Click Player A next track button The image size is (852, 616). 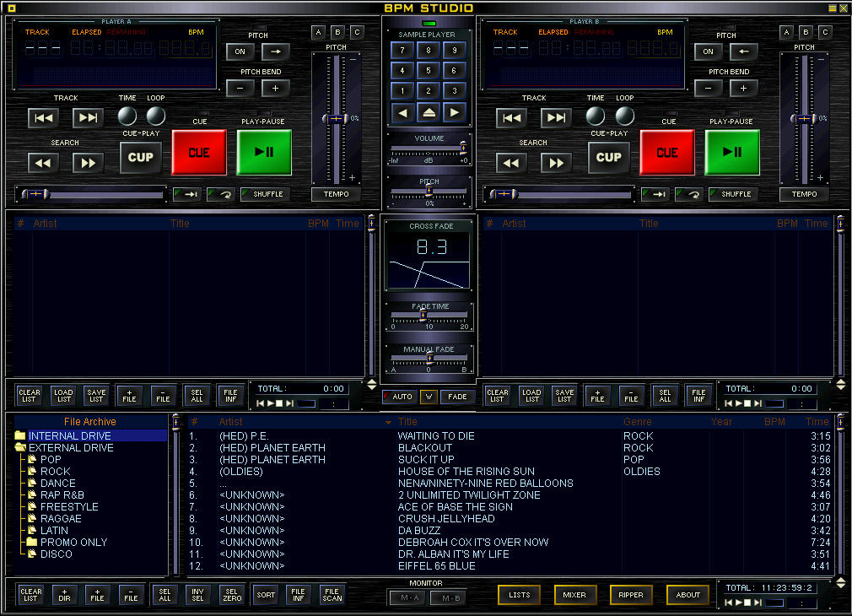[x=88, y=118]
